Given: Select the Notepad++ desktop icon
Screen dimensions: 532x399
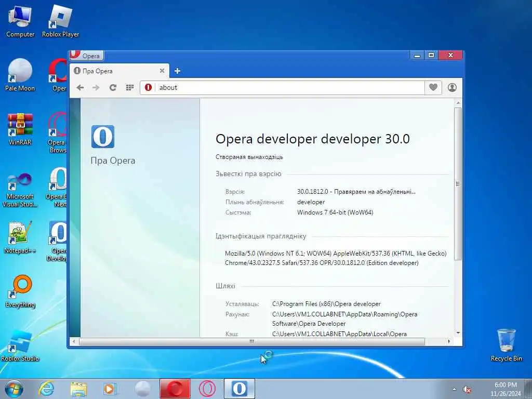Looking at the screenshot, I should [20, 237].
